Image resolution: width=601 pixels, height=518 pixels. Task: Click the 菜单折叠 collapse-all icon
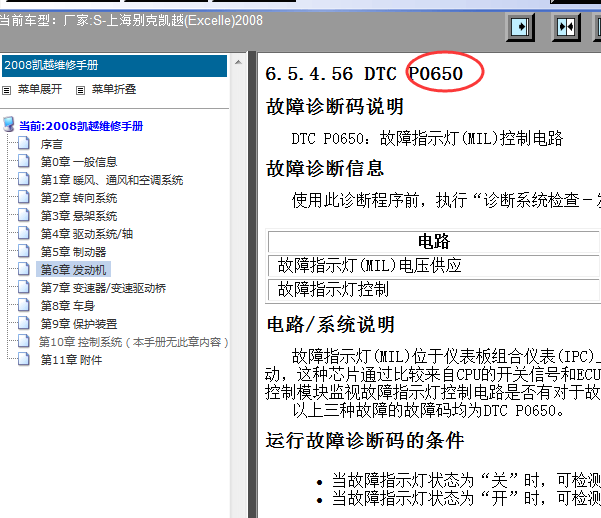80,90
